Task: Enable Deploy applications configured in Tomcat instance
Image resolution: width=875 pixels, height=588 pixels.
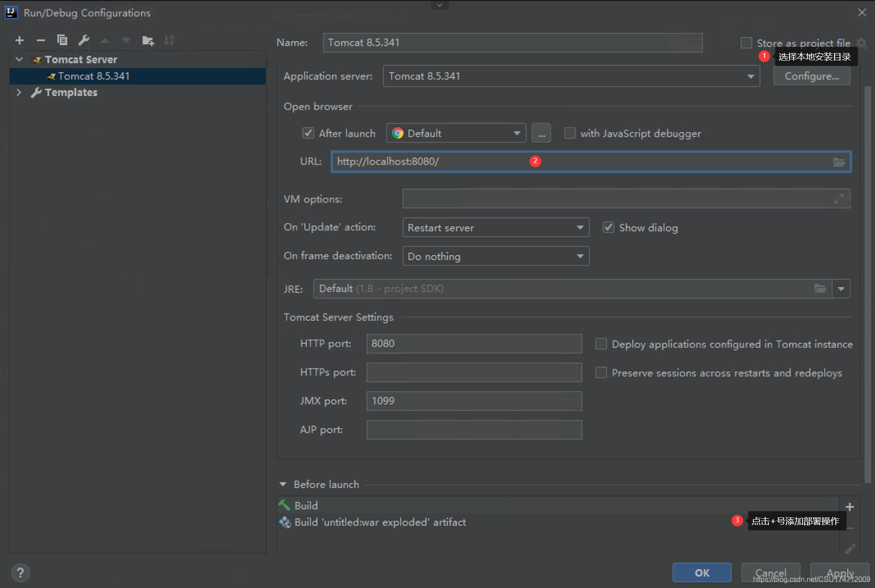Action: click(601, 344)
